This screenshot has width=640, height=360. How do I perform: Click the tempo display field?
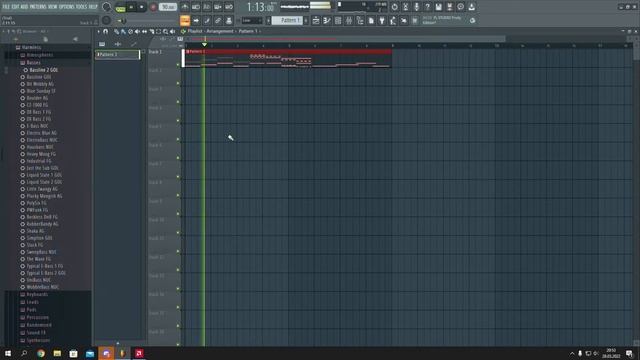(168, 7)
